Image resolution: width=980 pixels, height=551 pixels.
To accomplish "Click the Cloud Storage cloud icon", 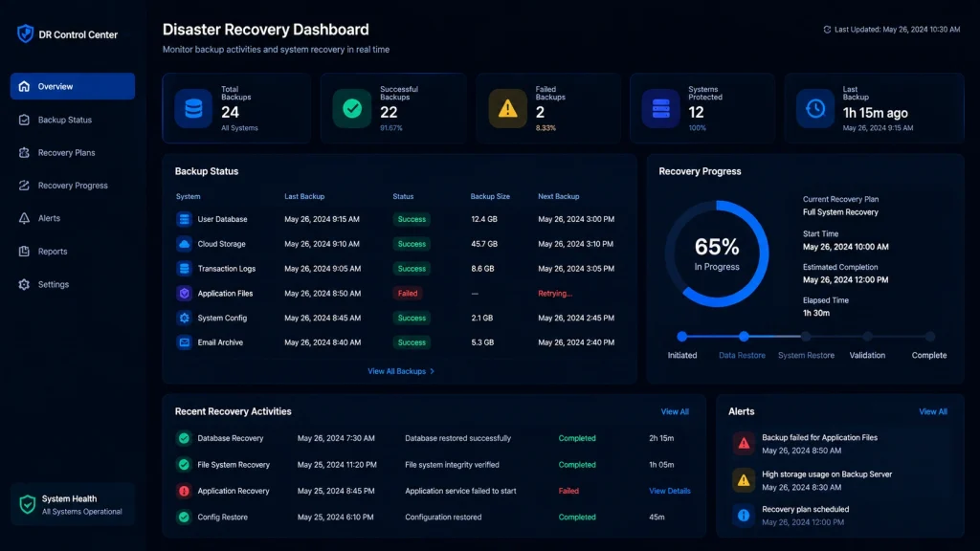I will pyautogui.click(x=184, y=244).
